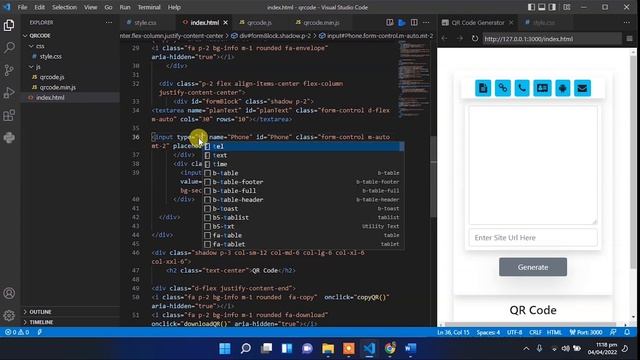The image size is (640, 360).
Task: Click the Android icon in QR generator
Action: (x=562, y=88)
